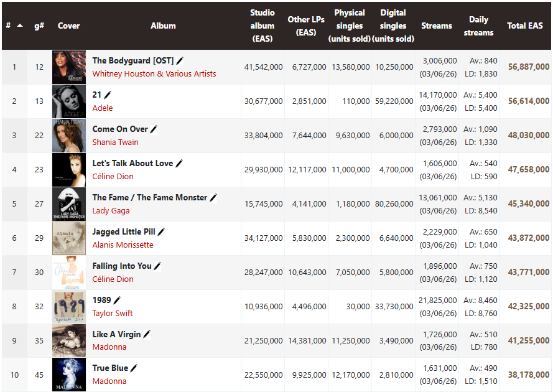Select physical singles value 13,580,000

(x=351, y=67)
